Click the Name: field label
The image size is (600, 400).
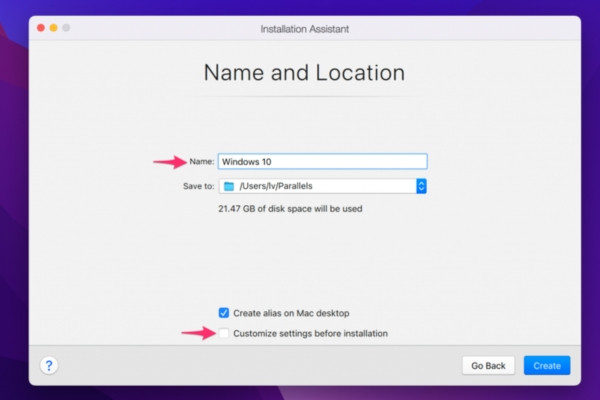point(202,162)
